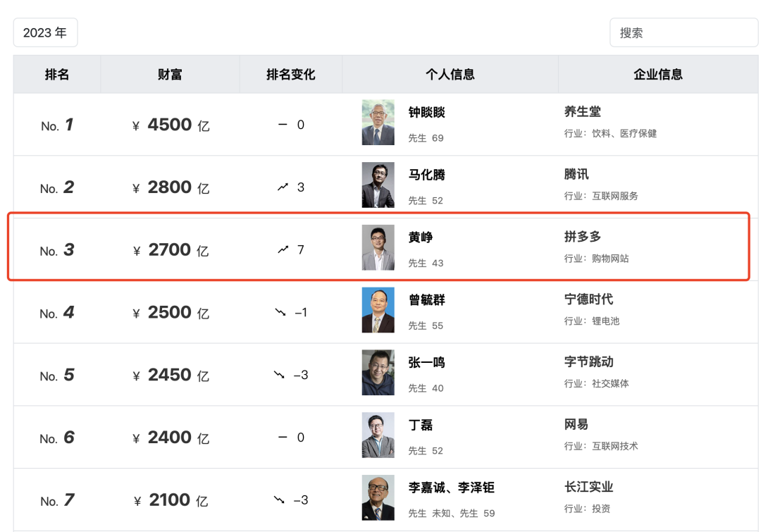Viewport: 761px width, 532px height.
Task: Click the 宁德时代 company name
Action: coord(589,299)
